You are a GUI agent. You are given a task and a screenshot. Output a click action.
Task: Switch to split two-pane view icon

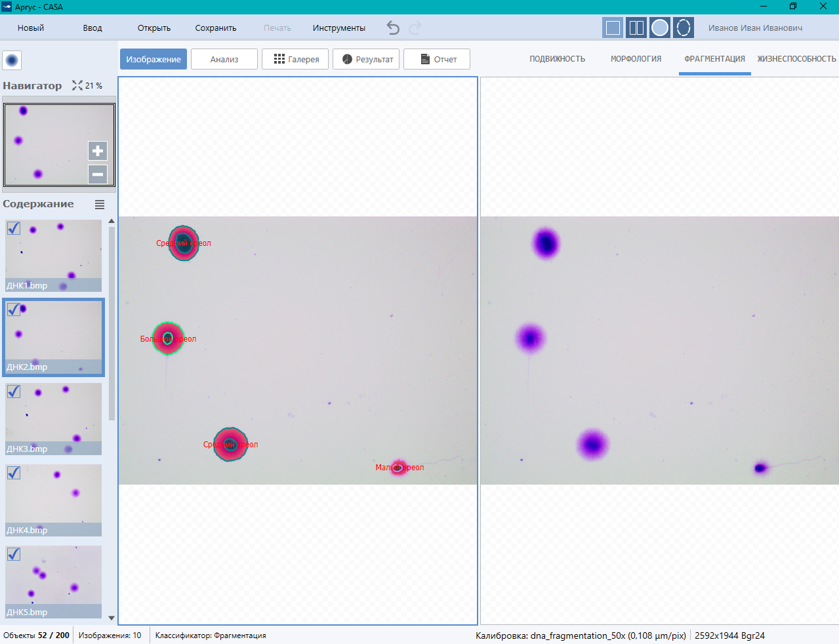pos(636,28)
